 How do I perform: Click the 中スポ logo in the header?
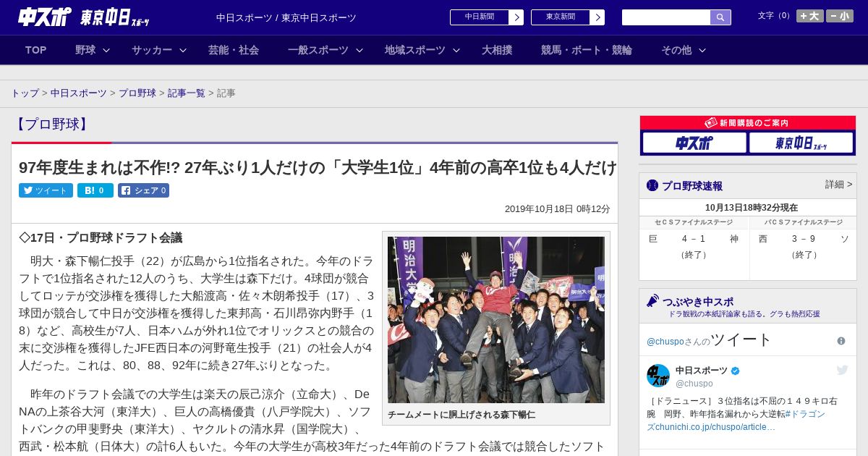(45, 17)
